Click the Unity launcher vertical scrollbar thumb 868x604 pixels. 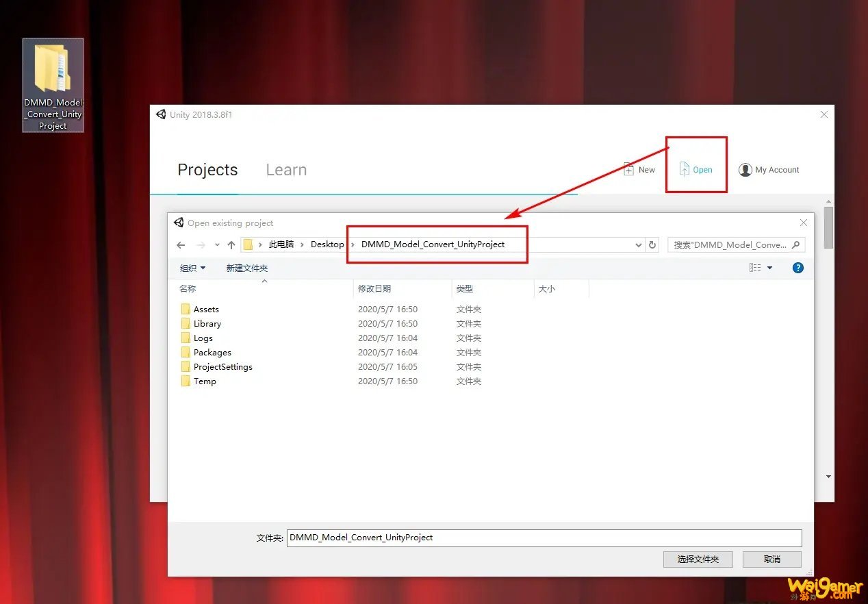click(x=829, y=227)
